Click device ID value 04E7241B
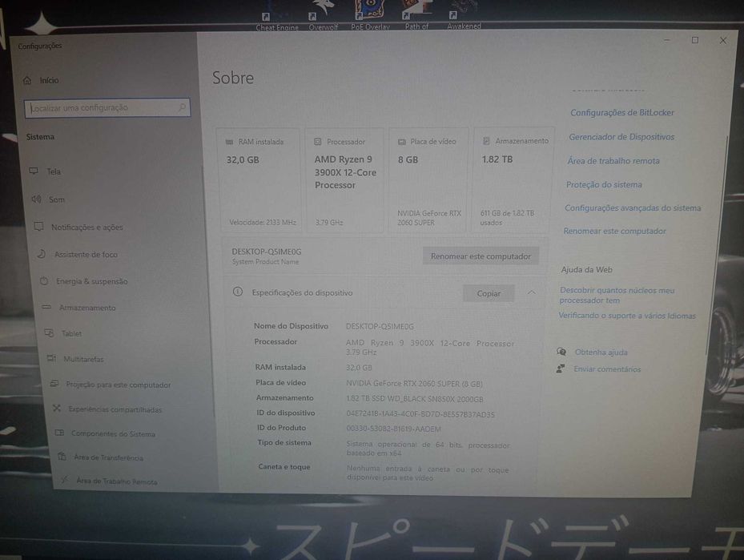744x560 pixels. click(420, 414)
